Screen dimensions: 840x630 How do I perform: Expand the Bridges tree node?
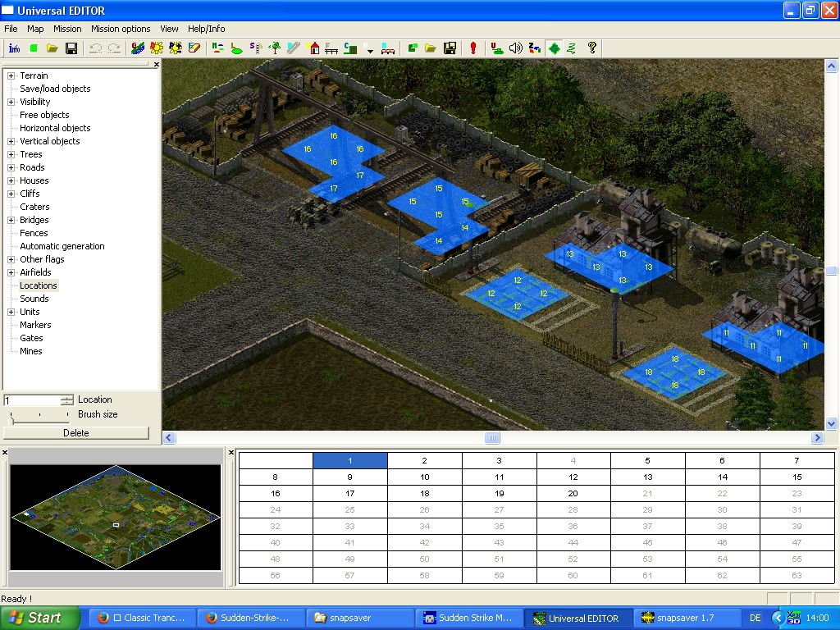click(11, 220)
